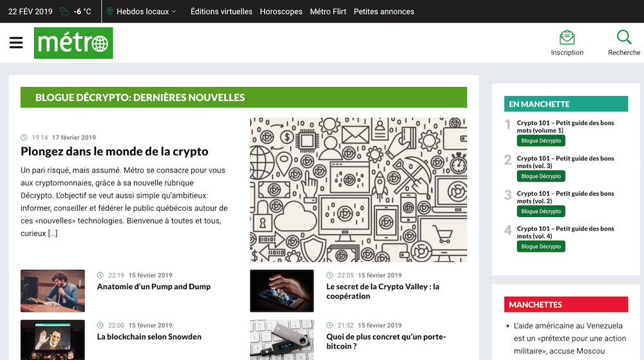Open article Plongez dans le monde de la crypto
Screen dimensions: 644x360
(115, 151)
